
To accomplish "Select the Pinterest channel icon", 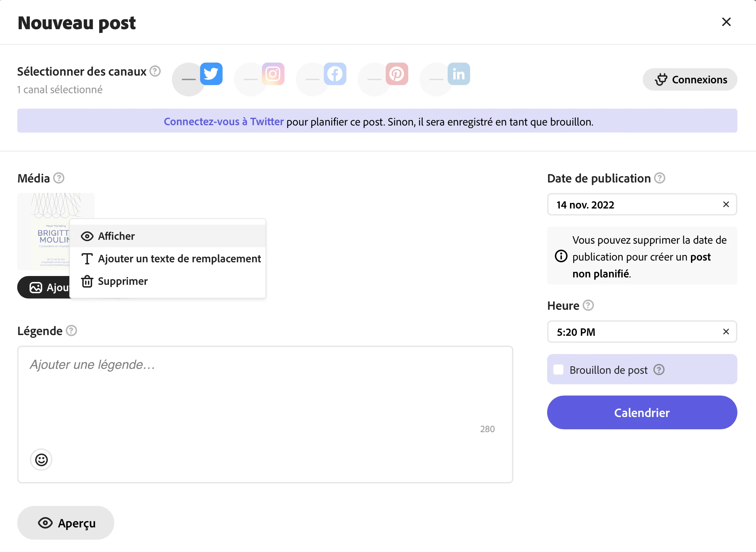I will (397, 74).
